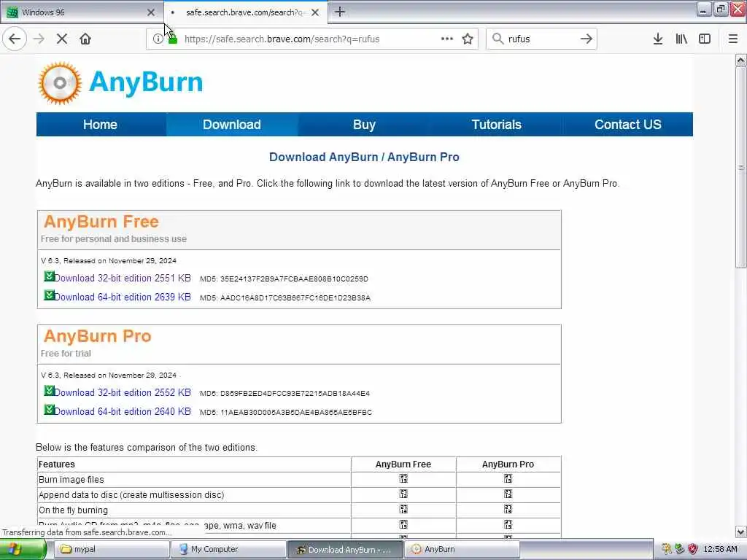Screen dimensions: 747x560
Task: Open the Tutorials navigation item
Action: tap(496, 125)
